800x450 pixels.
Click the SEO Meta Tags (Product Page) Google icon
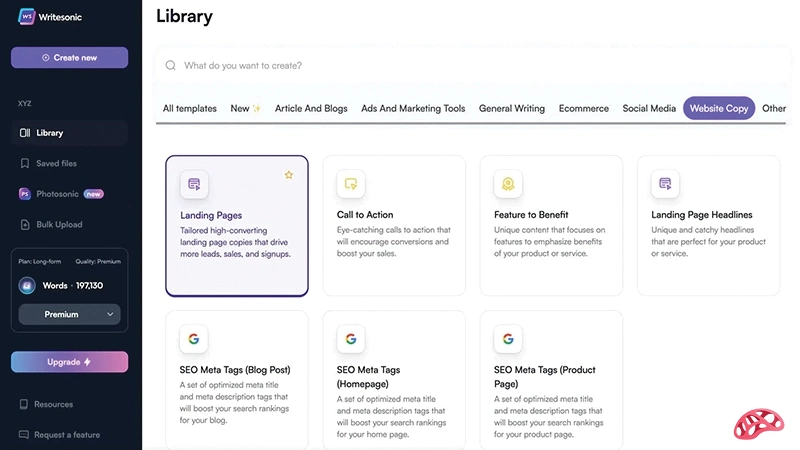tap(508, 339)
